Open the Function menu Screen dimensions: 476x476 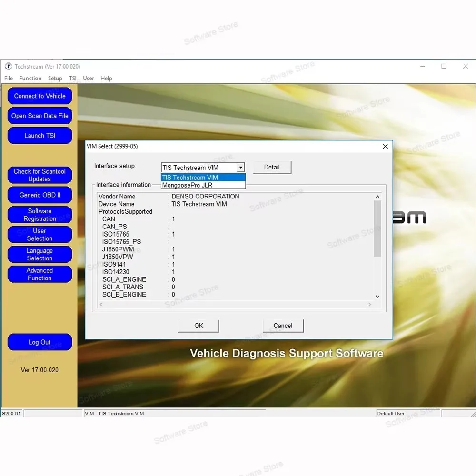[x=30, y=79]
